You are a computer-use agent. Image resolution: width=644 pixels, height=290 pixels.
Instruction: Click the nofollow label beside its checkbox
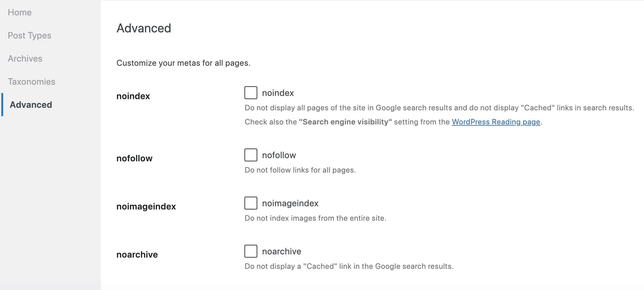(279, 155)
